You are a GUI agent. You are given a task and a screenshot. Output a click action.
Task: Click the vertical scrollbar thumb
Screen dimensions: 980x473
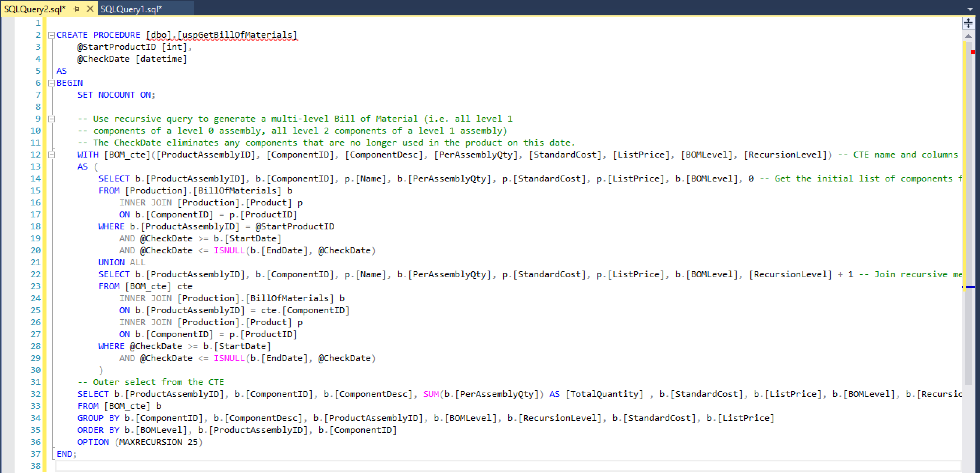[x=968, y=213]
